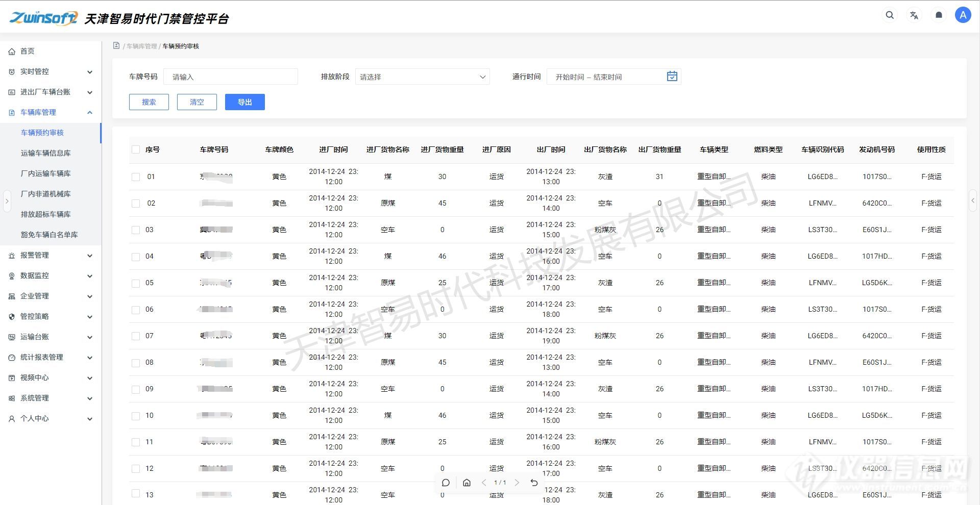Image resolution: width=980 pixels, height=505 pixels.
Task: Expand 进出厂车辆台账 chevron
Action: pos(90,92)
